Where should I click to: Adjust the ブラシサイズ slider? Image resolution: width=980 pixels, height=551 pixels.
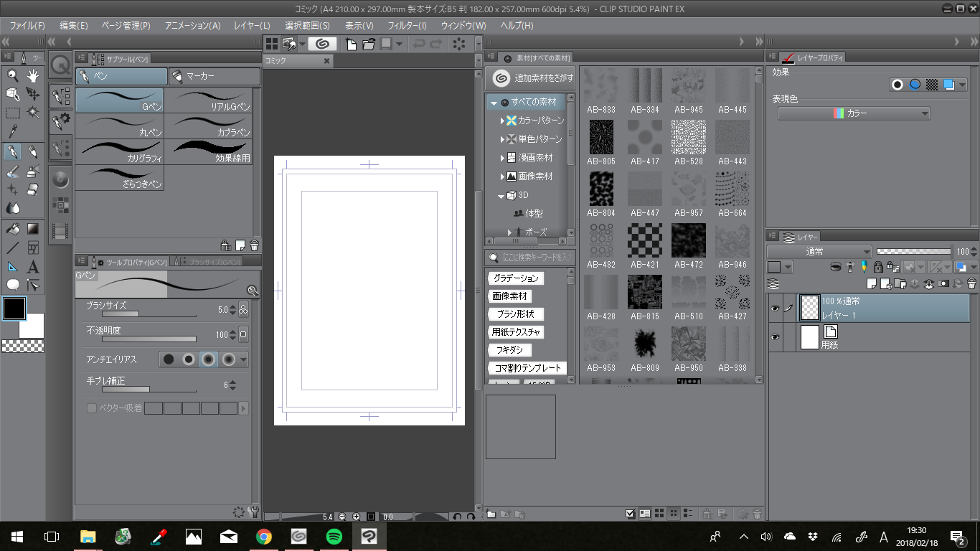[x=149, y=314]
